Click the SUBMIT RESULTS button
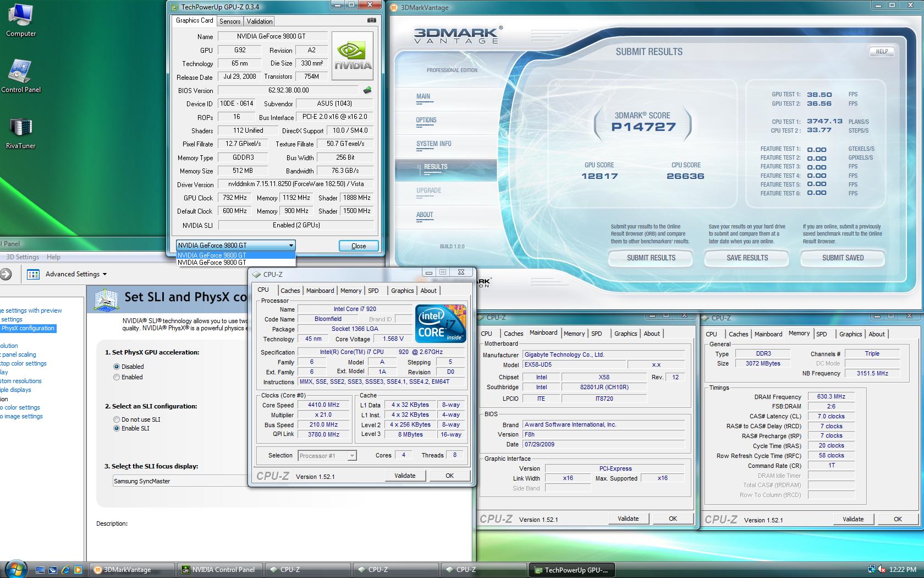 tap(651, 258)
